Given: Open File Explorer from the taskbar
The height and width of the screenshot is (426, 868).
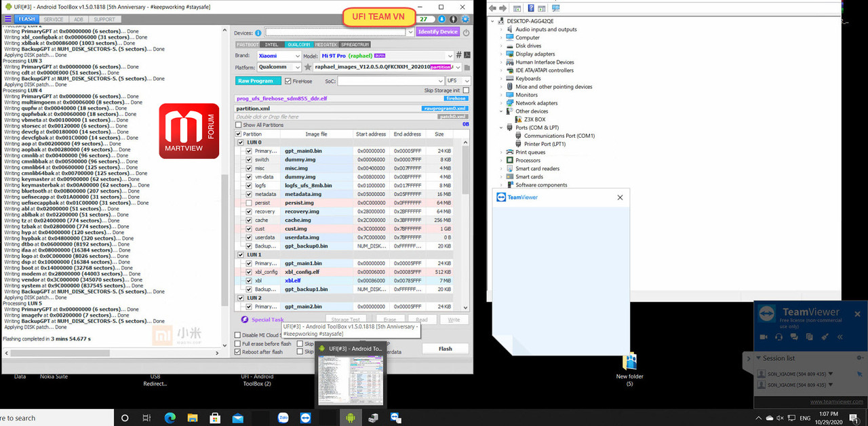Looking at the screenshot, I should tap(192, 418).
